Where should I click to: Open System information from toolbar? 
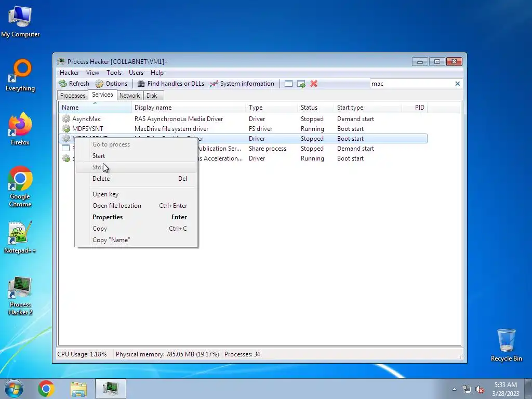[x=242, y=84]
